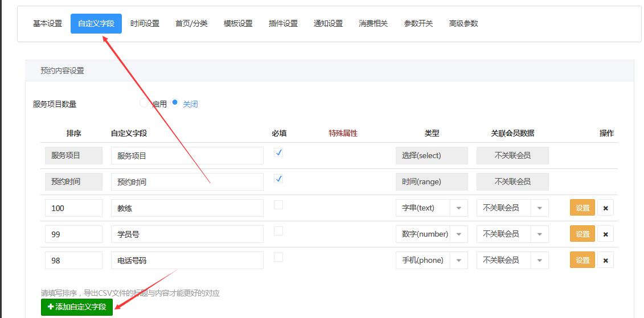Click the sort order field containing 100
Screen dimensions: 644x318
pyautogui.click(x=73, y=208)
